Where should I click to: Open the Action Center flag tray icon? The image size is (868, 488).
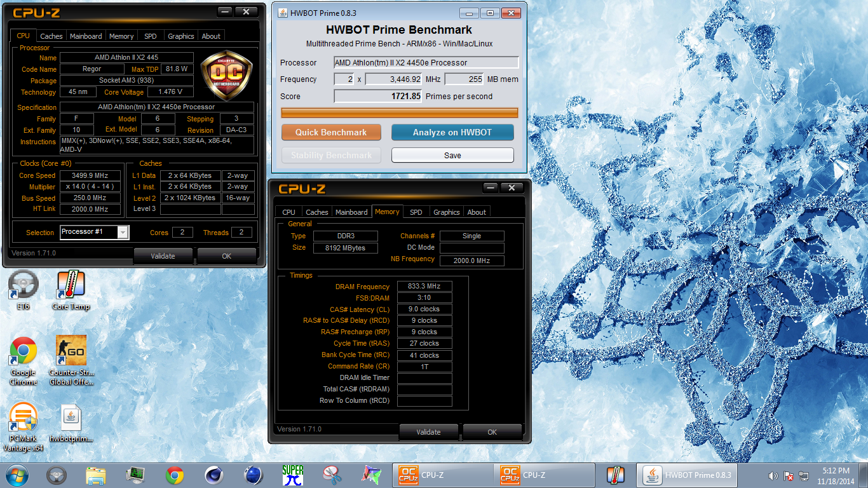pyautogui.click(x=789, y=475)
